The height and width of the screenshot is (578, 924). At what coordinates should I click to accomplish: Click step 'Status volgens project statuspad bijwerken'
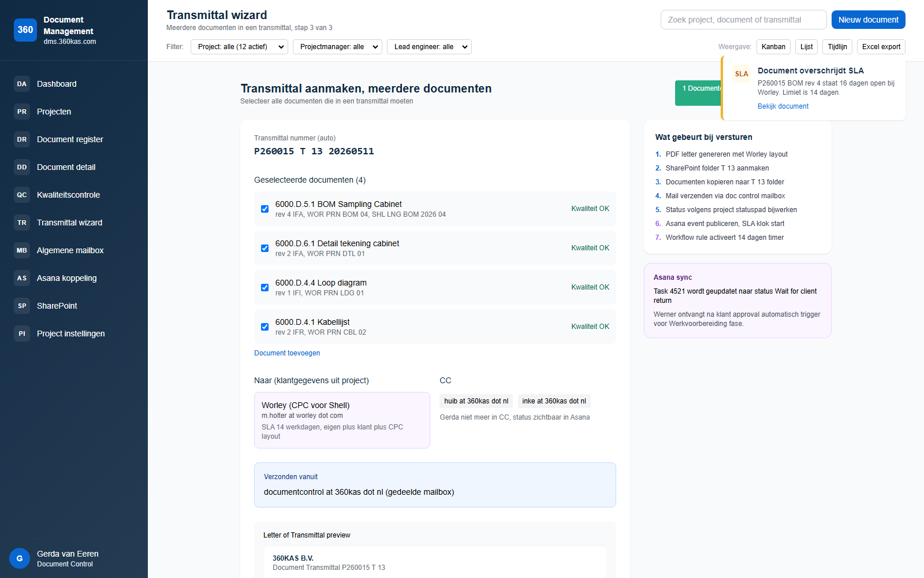coord(731,210)
